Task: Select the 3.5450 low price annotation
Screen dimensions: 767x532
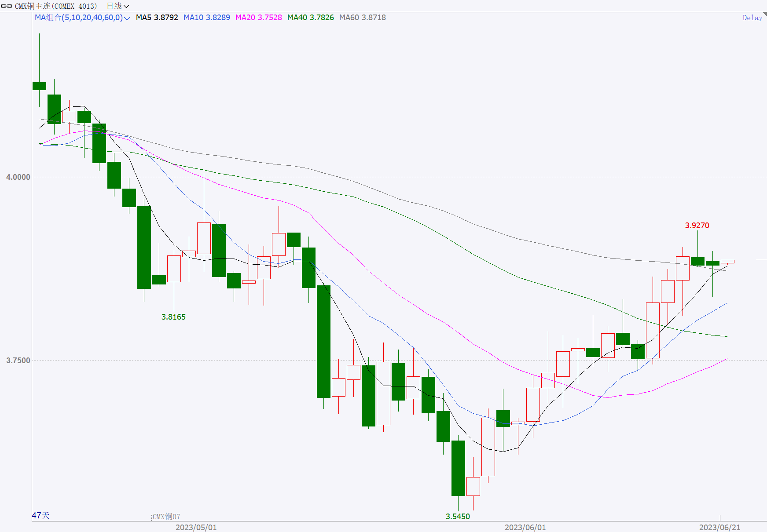Action: pyautogui.click(x=458, y=517)
